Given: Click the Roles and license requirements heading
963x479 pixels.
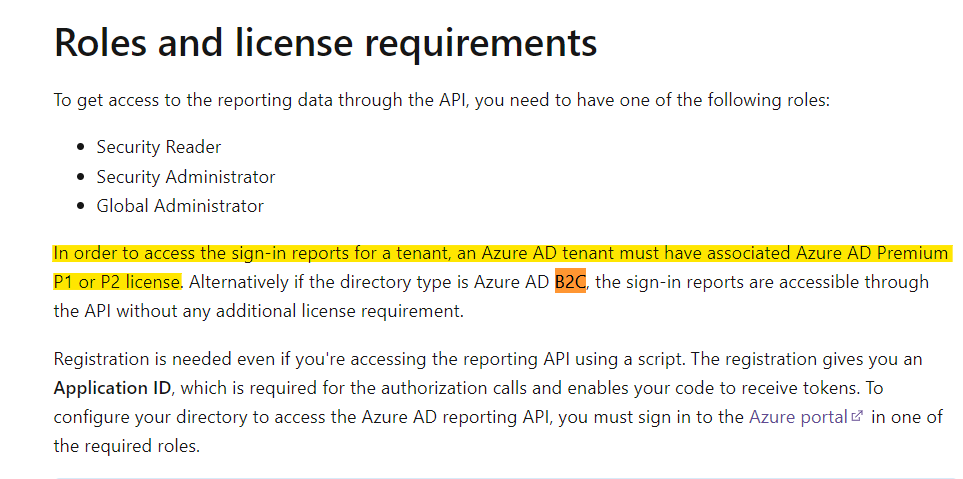Looking at the screenshot, I should click(x=325, y=42).
